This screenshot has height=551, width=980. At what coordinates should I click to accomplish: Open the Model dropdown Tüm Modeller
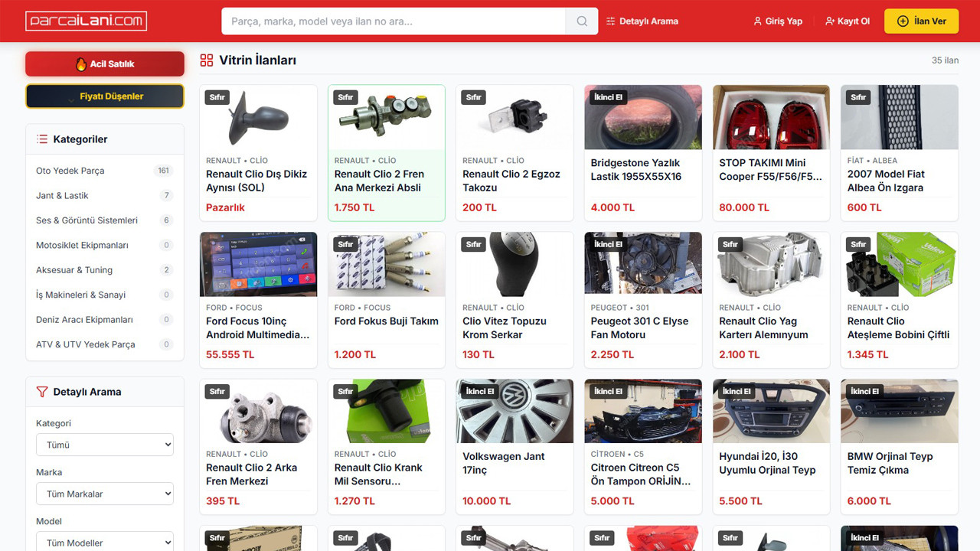(x=105, y=541)
